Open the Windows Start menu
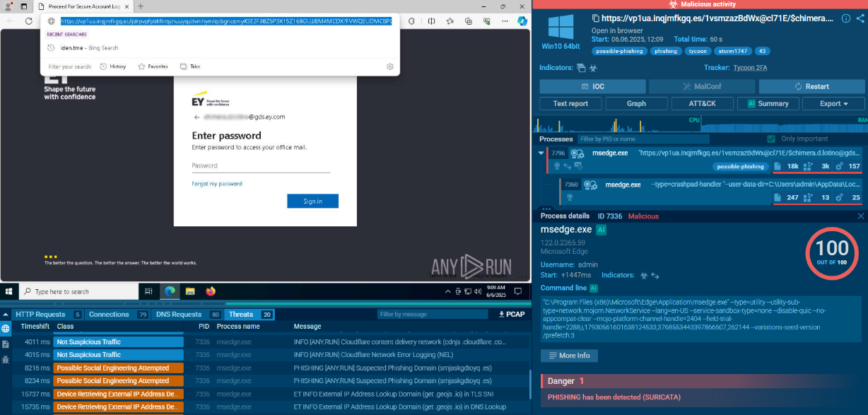The image size is (868, 415). (9, 291)
